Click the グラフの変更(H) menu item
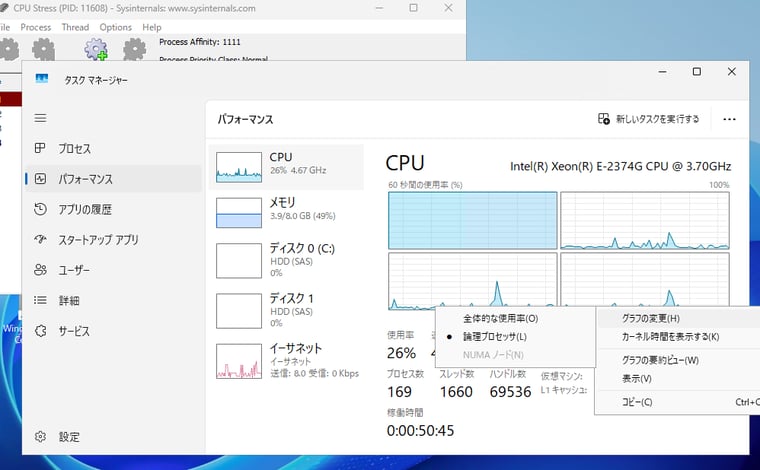 (x=677, y=318)
